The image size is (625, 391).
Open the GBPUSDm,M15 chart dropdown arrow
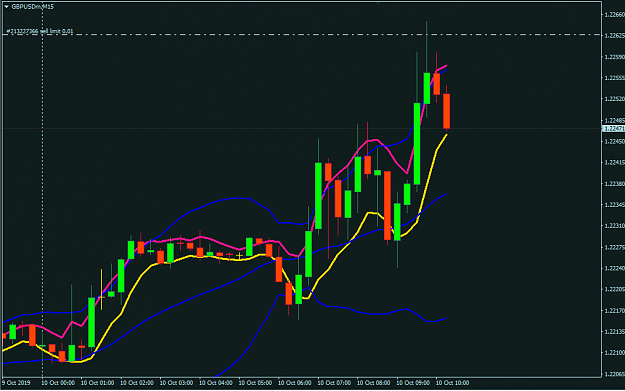click(6, 7)
